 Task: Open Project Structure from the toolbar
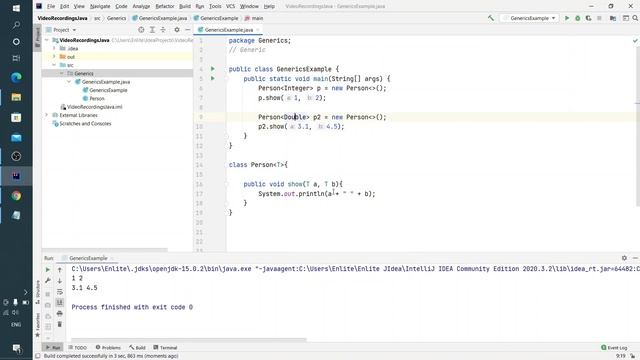click(613, 18)
